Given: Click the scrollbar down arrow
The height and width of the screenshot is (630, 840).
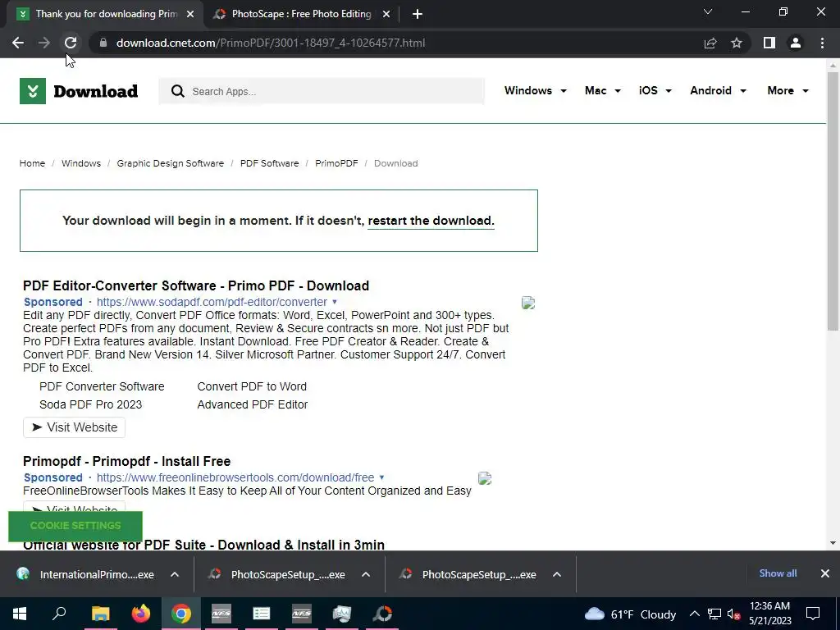Looking at the screenshot, I should [x=833, y=543].
